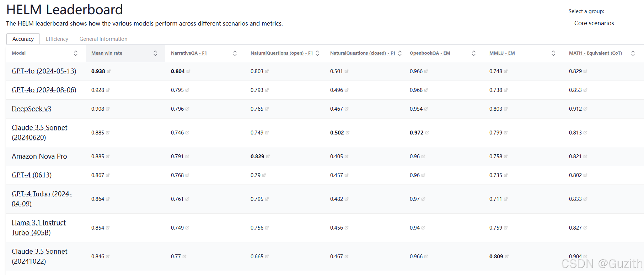Open link icon beside bold 0.829 Nova Pro score

(268, 156)
